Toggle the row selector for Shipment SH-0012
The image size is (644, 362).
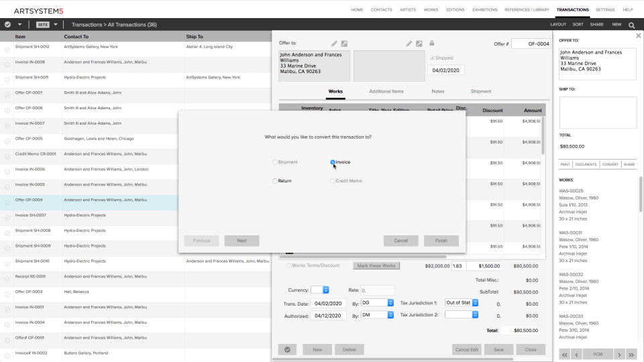7,49
